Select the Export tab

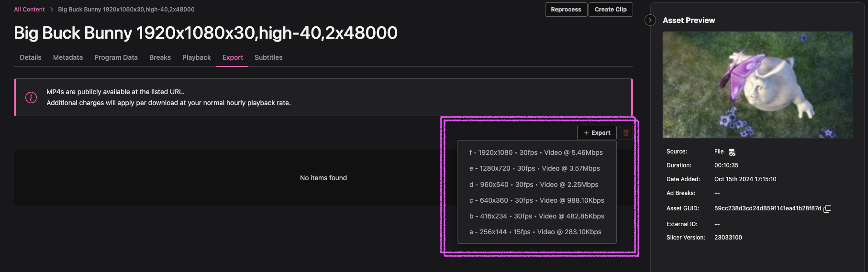coord(233,57)
